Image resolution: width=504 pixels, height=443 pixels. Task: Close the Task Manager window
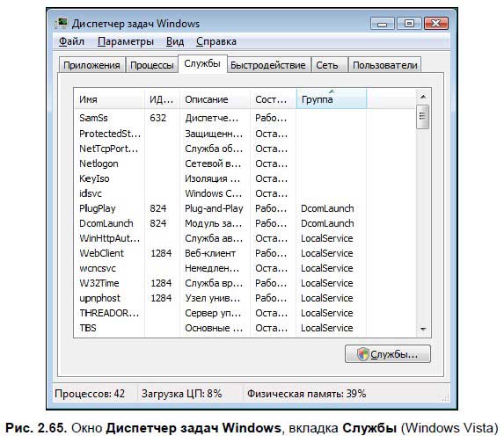[x=436, y=24]
